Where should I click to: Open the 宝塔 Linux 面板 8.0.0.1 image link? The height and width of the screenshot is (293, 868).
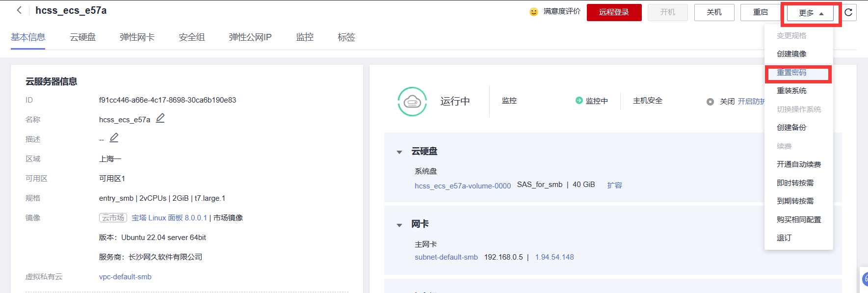pos(169,218)
